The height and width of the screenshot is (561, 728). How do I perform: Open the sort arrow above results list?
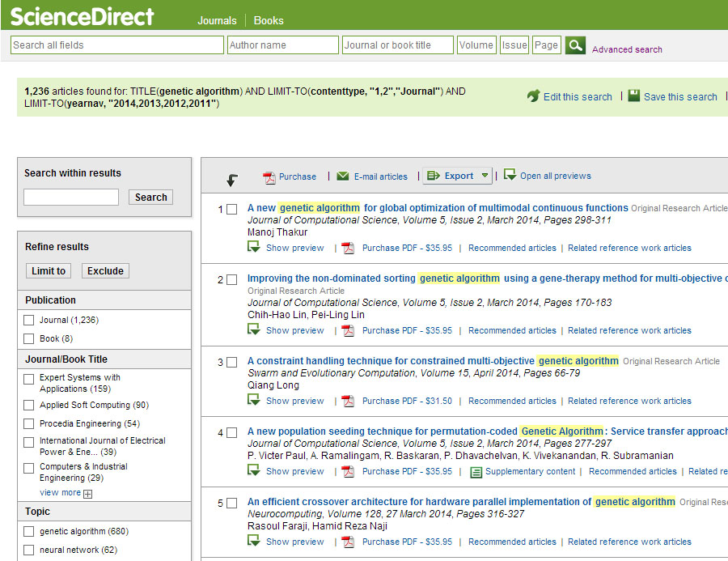click(232, 180)
